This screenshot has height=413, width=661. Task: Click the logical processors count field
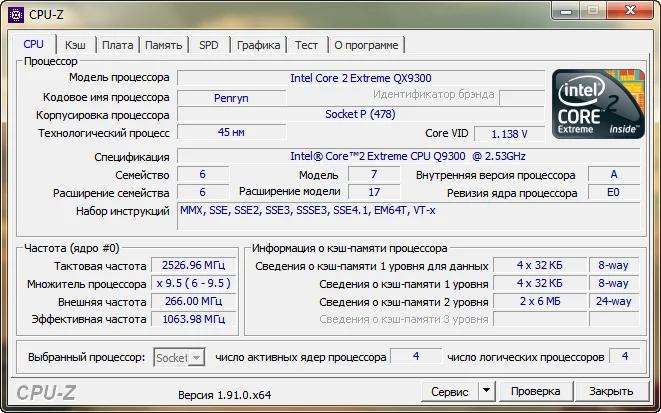point(625,357)
